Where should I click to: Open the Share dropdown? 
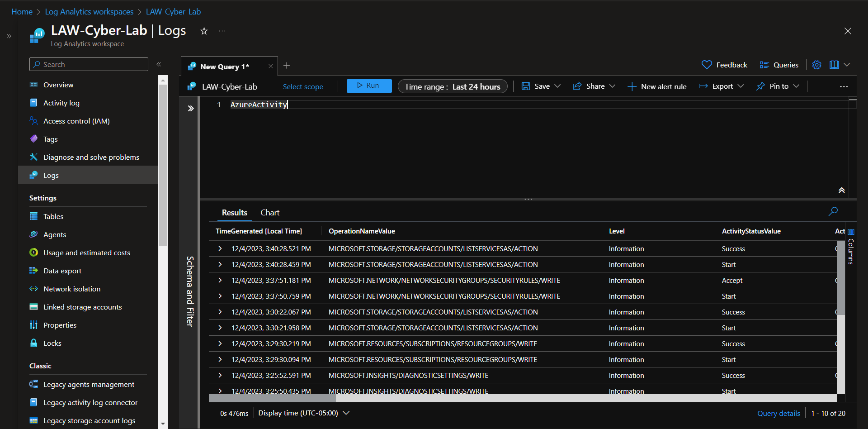[594, 86]
